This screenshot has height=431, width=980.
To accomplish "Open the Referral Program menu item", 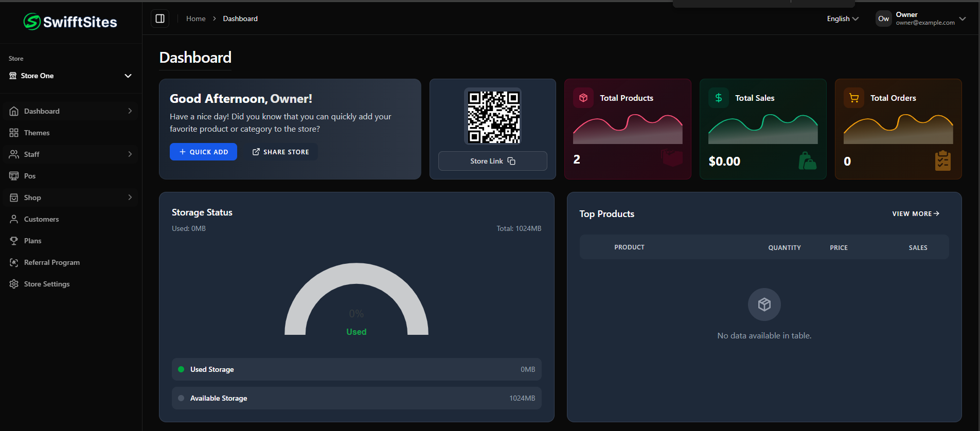I will point(51,262).
